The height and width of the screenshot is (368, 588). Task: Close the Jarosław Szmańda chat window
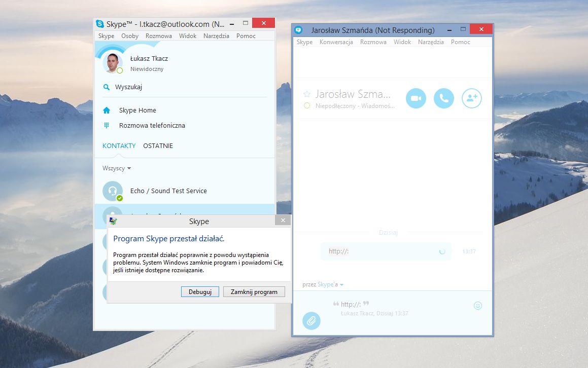point(481,29)
